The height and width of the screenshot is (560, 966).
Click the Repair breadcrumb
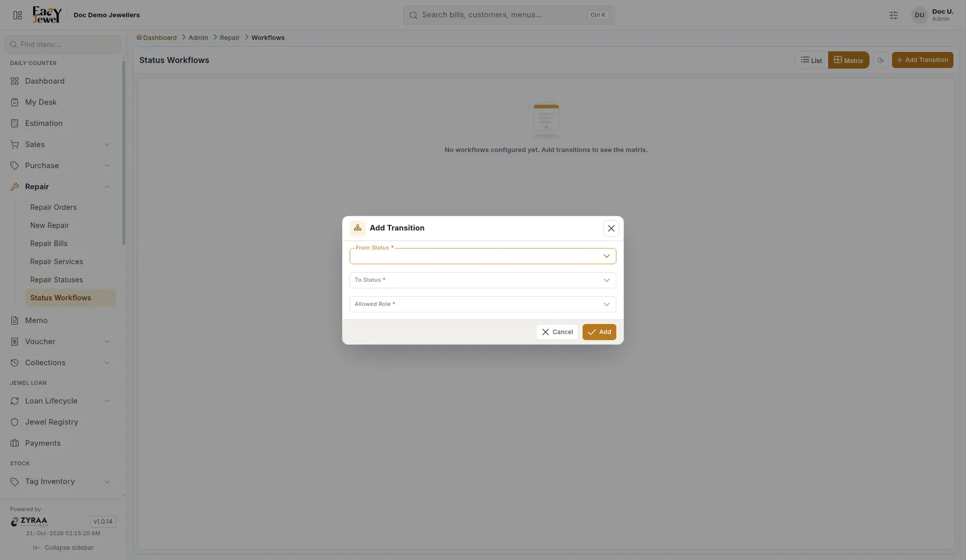pyautogui.click(x=229, y=37)
